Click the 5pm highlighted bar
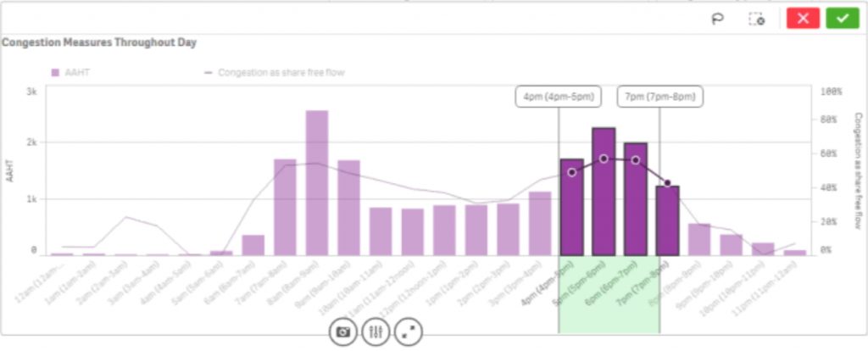 click(604, 192)
